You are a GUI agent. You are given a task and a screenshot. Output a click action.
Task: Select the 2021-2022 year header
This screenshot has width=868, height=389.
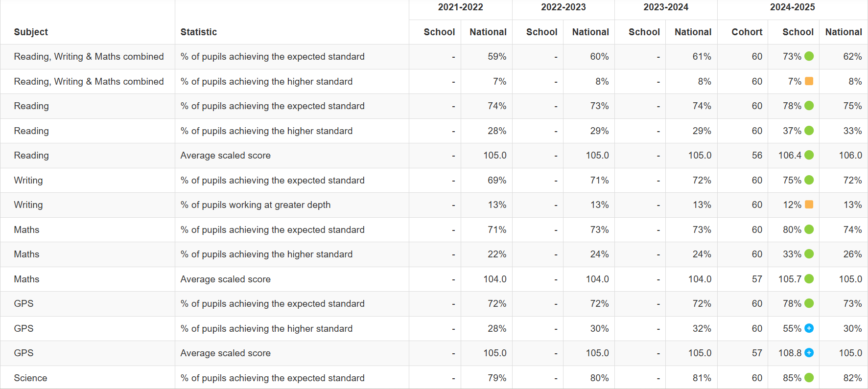pyautogui.click(x=460, y=7)
